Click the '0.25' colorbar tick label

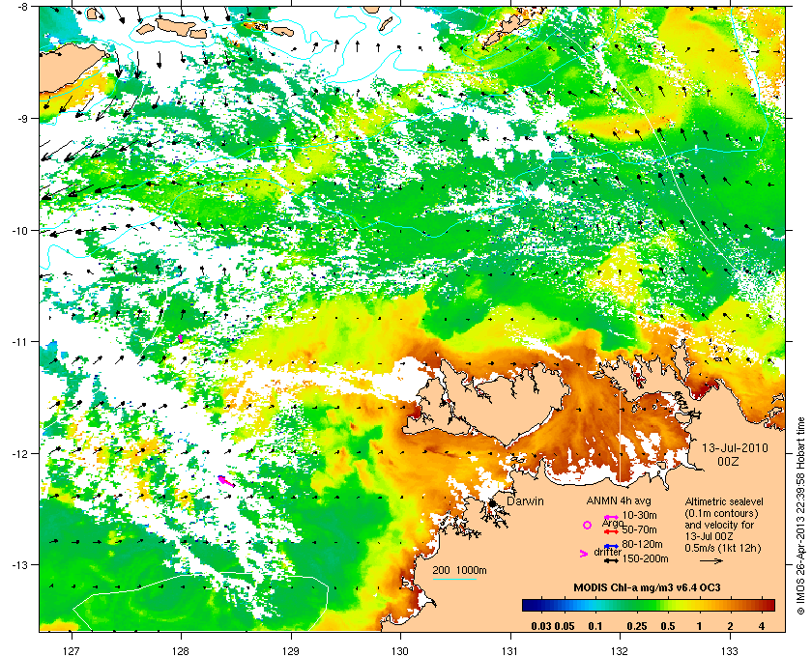(637, 626)
